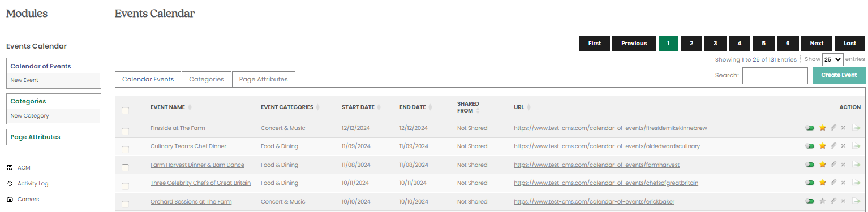
Task: Toggle active switch for Orchard Sessions event
Action: pyautogui.click(x=810, y=201)
